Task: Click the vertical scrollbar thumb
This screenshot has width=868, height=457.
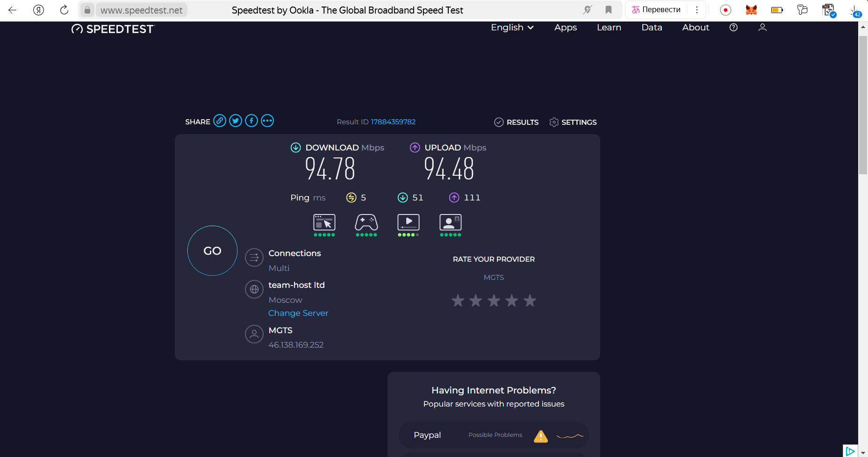Action: (863, 105)
